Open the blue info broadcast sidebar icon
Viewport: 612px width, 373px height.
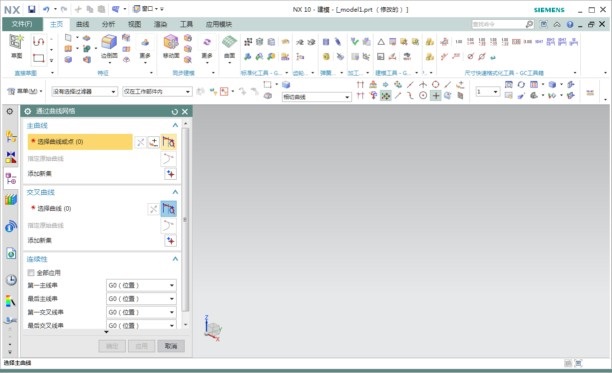(x=11, y=226)
